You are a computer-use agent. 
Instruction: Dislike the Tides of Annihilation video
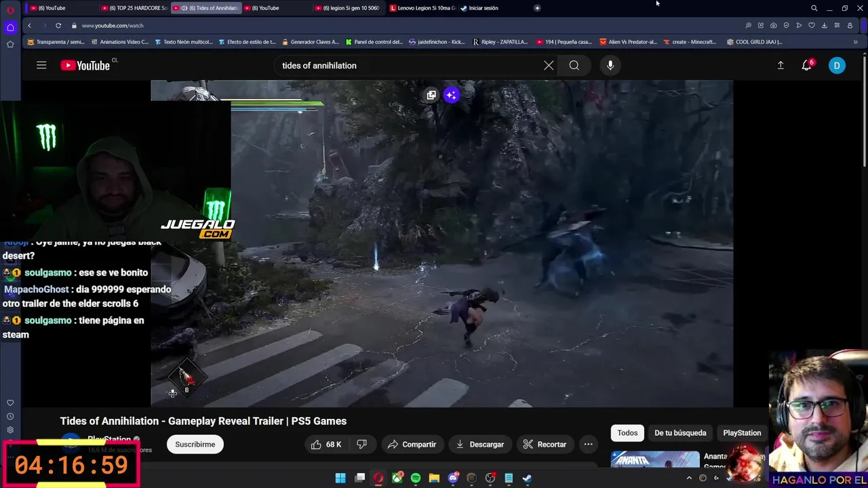(361, 445)
